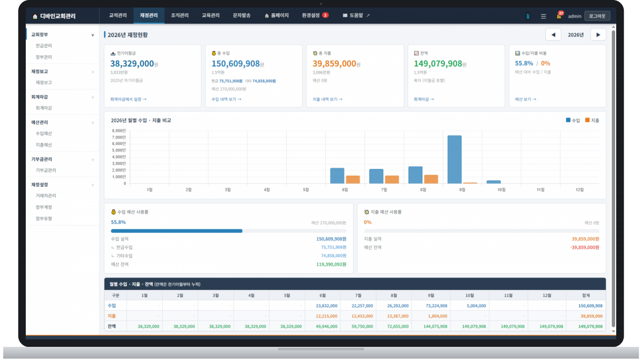Viewport: 642px width, 364px height.
Task: Switch to the 조직관리 menu
Action: pyautogui.click(x=180, y=16)
